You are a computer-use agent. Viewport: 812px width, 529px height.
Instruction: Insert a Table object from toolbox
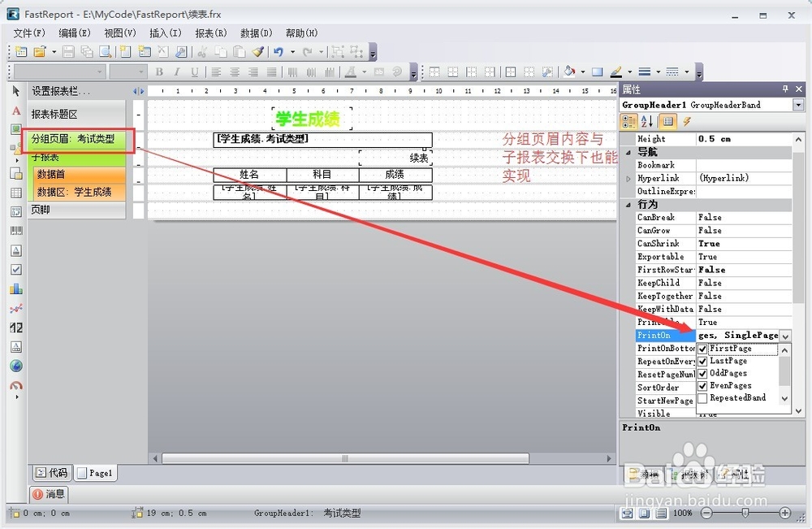pos(16,193)
